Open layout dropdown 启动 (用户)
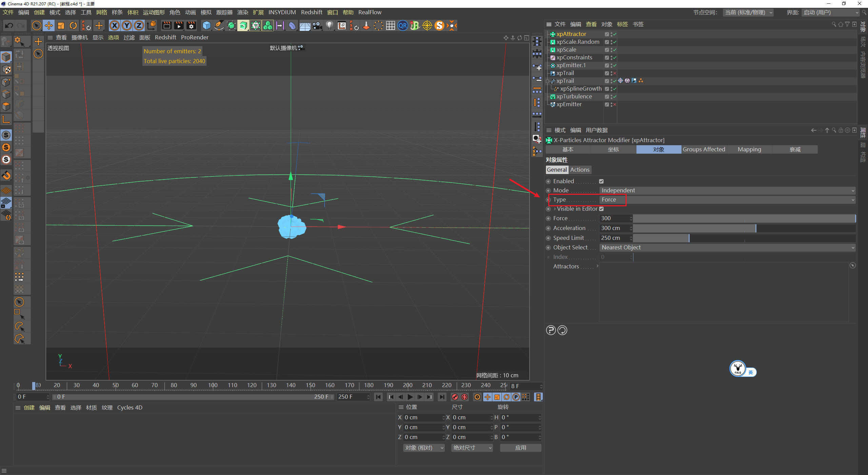 pyautogui.click(x=831, y=13)
